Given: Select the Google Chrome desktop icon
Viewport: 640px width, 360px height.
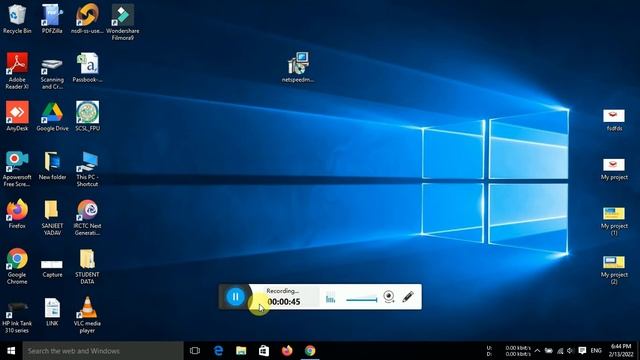Looking at the screenshot, I should 17,266.
